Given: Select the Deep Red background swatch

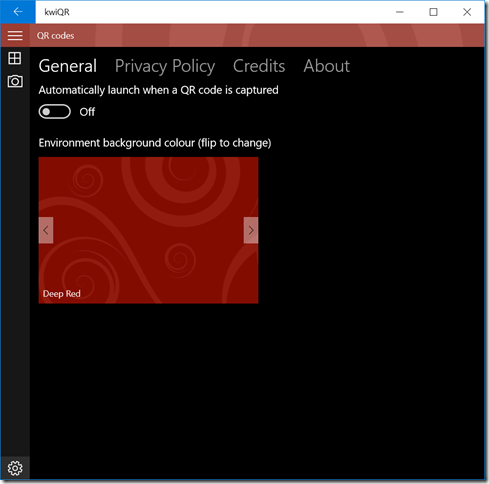Looking at the screenshot, I should pos(148,230).
